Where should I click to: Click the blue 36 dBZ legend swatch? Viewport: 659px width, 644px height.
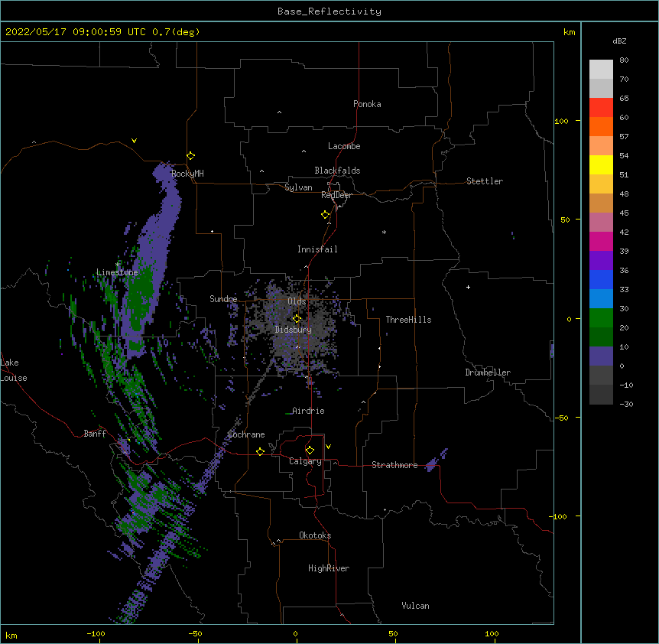point(601,279)
